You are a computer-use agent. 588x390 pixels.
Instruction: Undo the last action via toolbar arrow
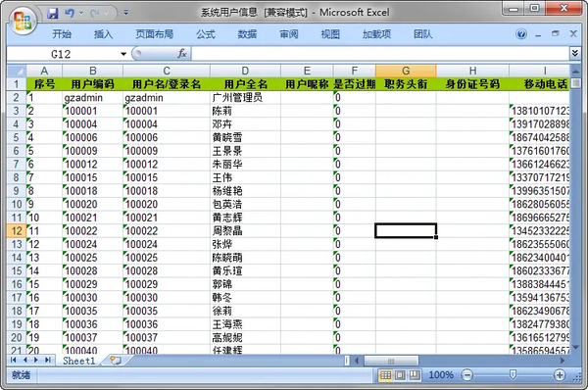(x=70, y=14)
